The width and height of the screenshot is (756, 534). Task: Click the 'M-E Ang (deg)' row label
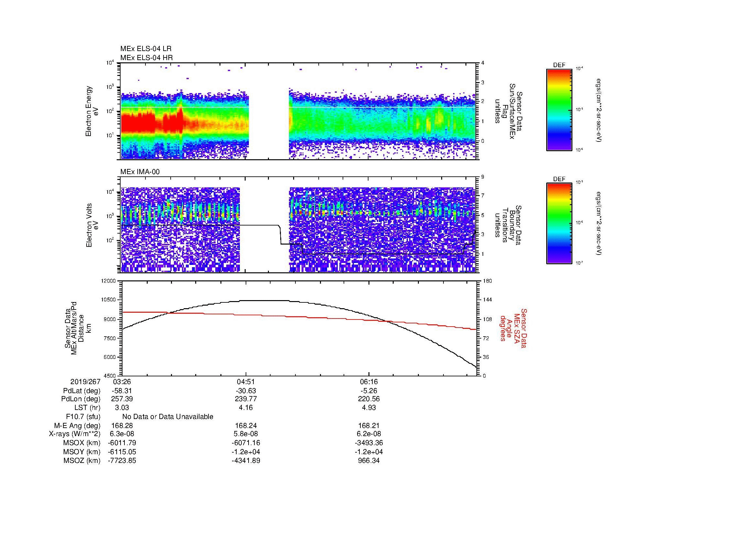click(77, 425)
